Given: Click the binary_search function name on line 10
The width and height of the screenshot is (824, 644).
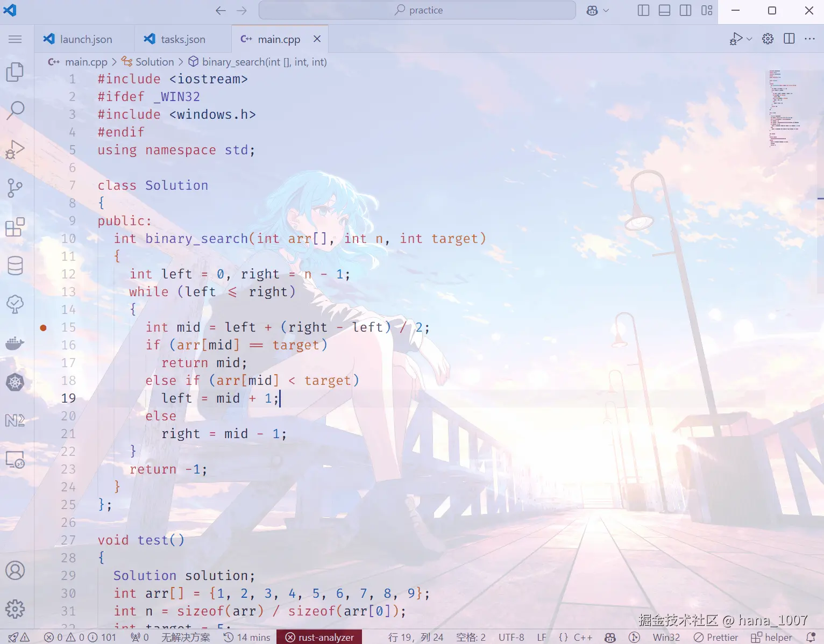Looking at the screenshot, I should click(196, 238).
